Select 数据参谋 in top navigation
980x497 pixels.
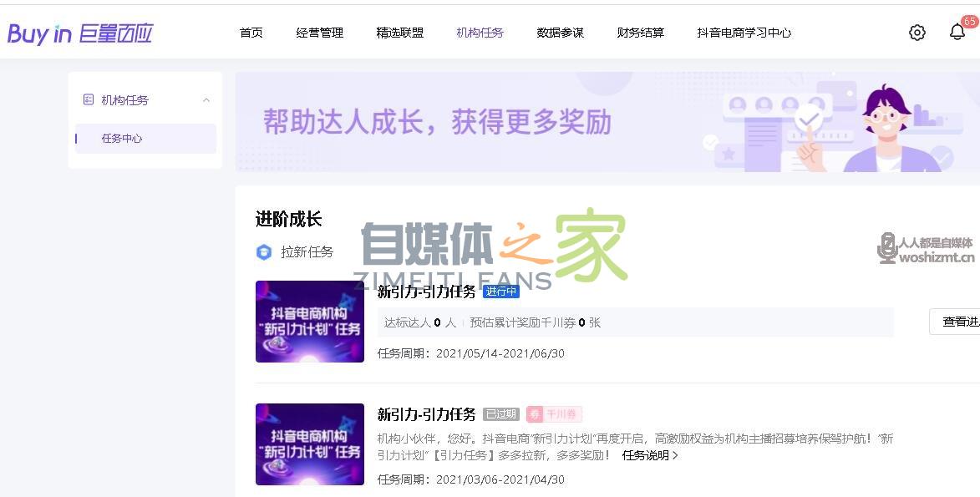click(x=560, y=33)
